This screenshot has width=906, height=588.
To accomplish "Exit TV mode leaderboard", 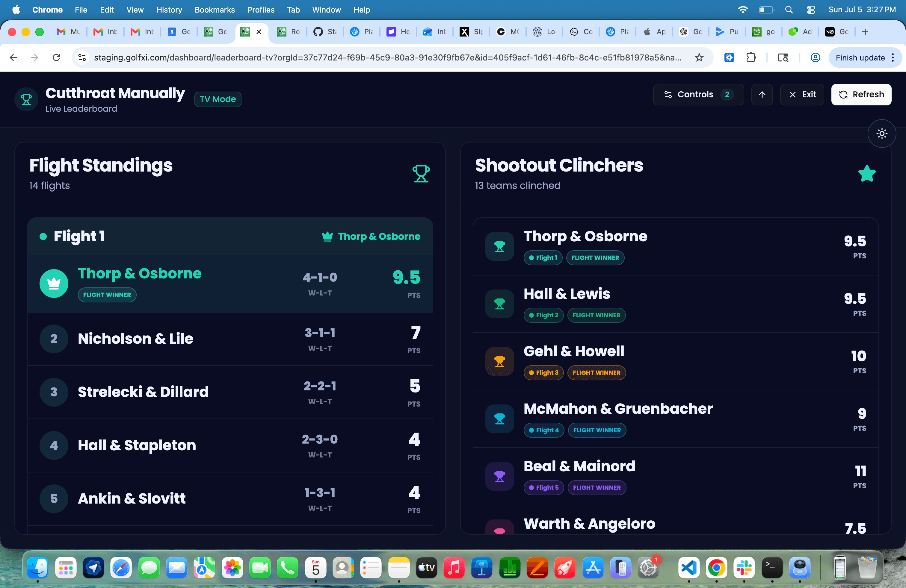I will (802, 94).
